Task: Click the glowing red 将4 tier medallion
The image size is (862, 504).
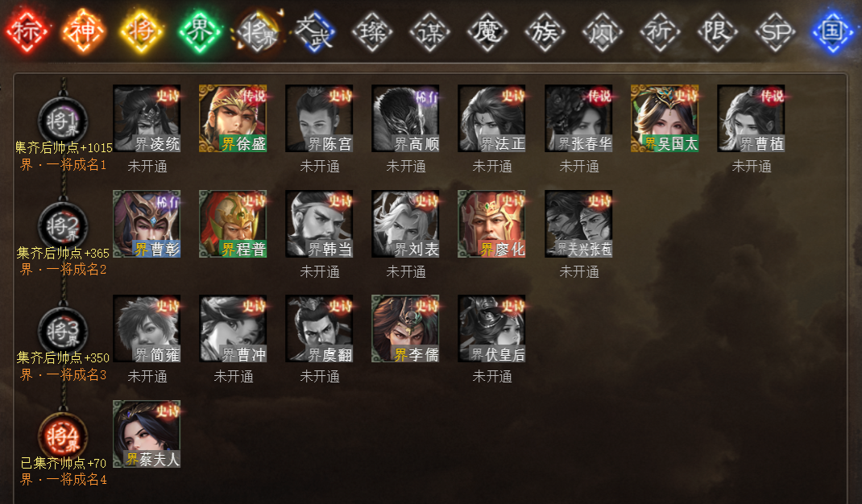Action: 63,437
